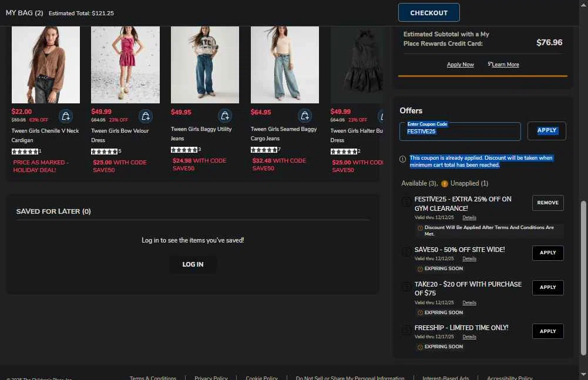This screenshot has height=380, width=588.
Task: Click star rating of Seamed Cargo Jeans
Action: (264, 150)
